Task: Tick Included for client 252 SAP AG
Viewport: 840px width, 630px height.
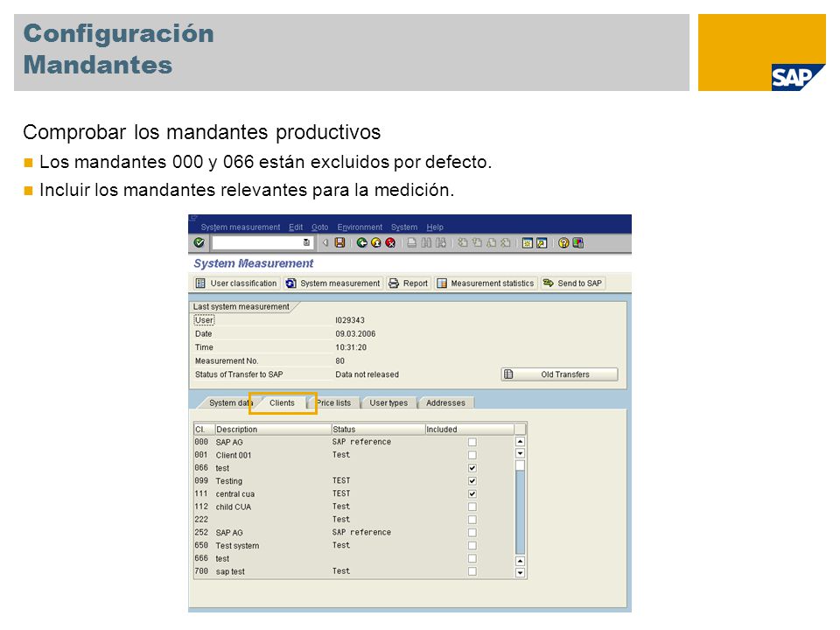Action: point(472,533)
